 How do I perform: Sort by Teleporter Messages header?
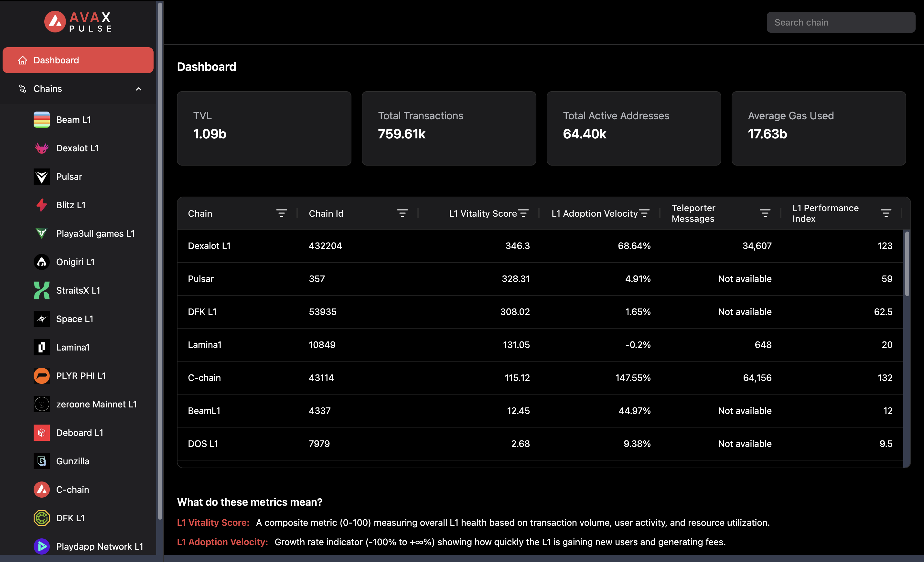(x=693, y=213)
